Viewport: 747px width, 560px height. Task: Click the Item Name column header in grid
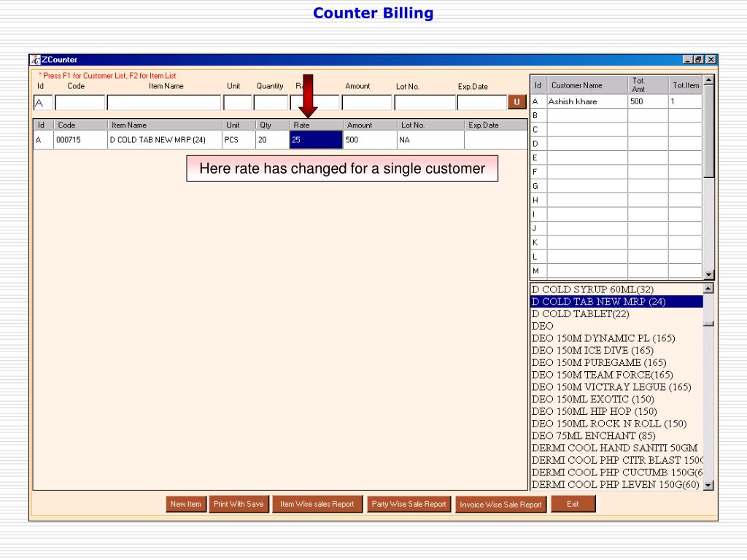[x=165, y=125]
